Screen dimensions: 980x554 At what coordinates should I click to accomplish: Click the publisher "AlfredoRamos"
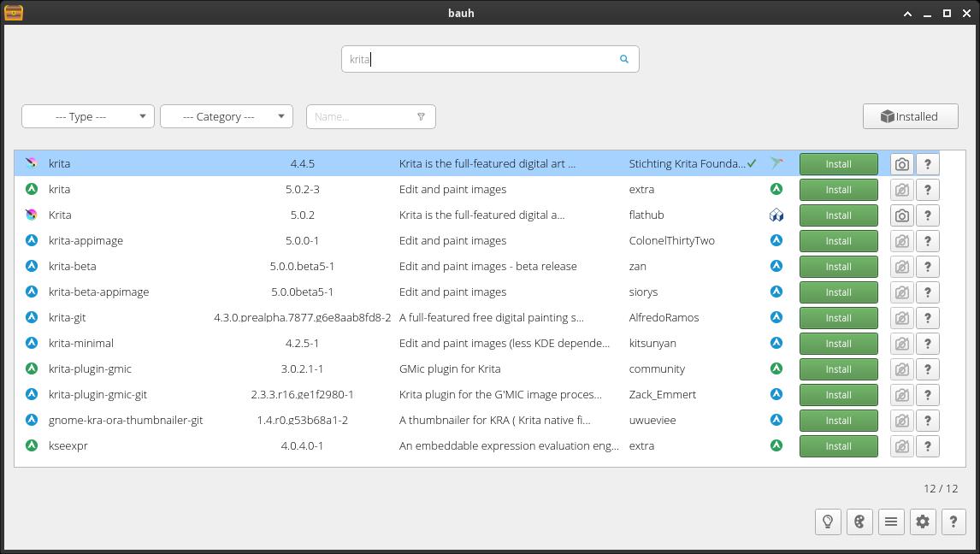[x=664, y=317]
